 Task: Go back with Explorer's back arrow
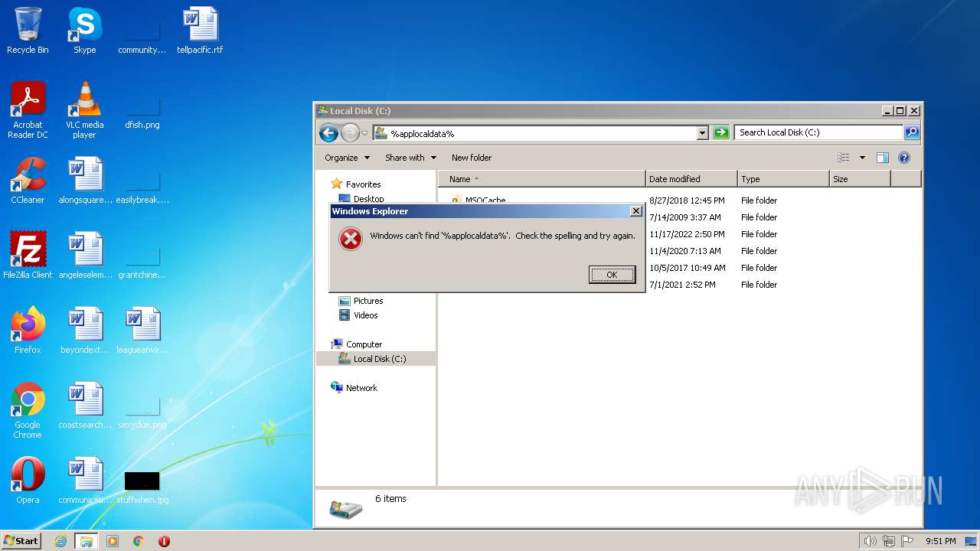pos(328,133)
